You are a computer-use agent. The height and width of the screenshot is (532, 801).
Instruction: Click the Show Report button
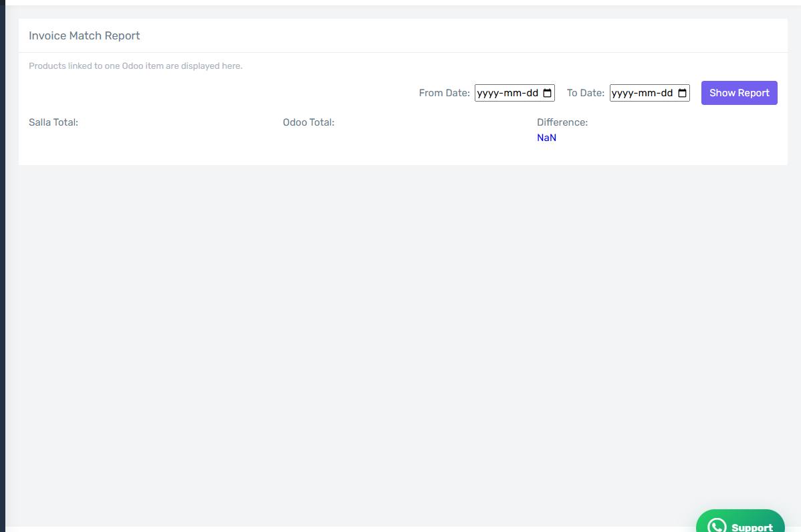coord(739,93)
